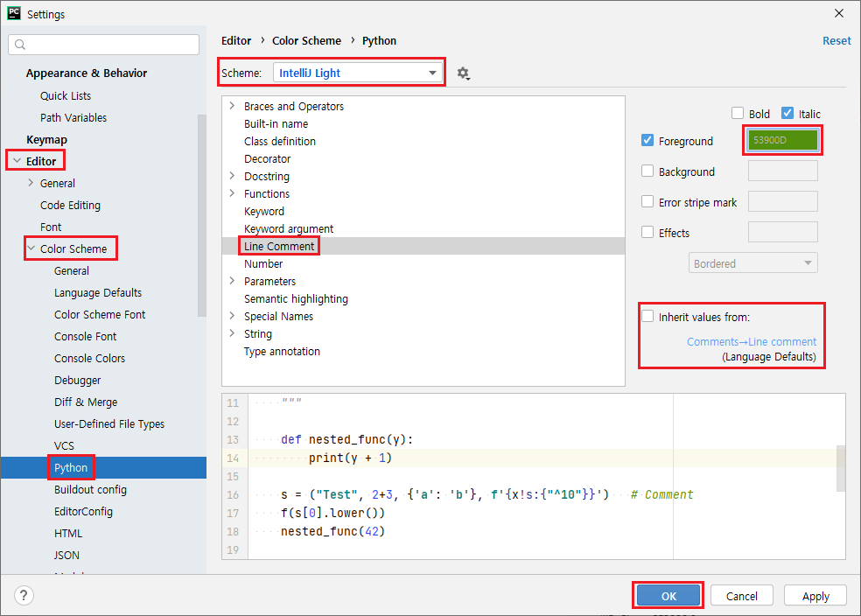The width and height of the screenshot is (861, 616).
Task: Select User-Defined File Types
Action: [x=109, y=424]
